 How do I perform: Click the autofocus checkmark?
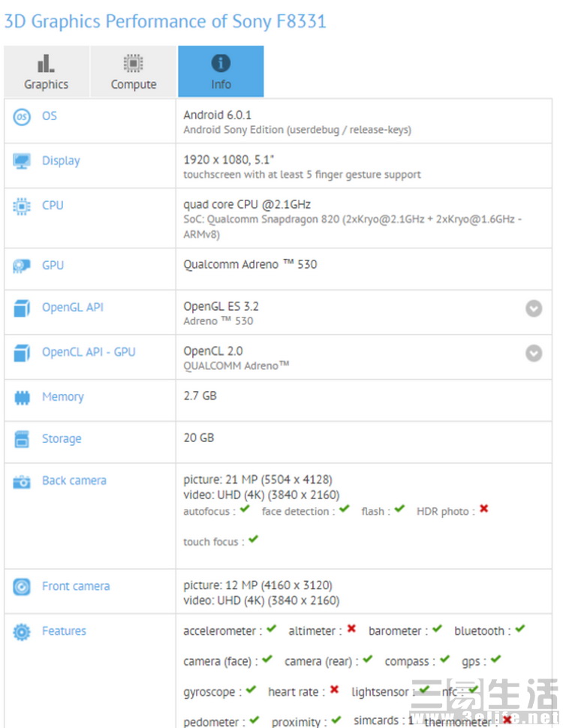click(x=245, y=509)
